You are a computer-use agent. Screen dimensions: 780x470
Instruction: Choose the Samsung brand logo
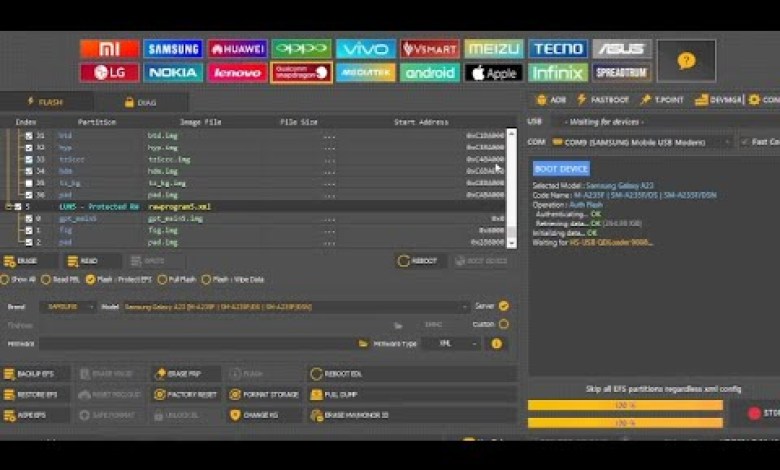tap(173, 49)
